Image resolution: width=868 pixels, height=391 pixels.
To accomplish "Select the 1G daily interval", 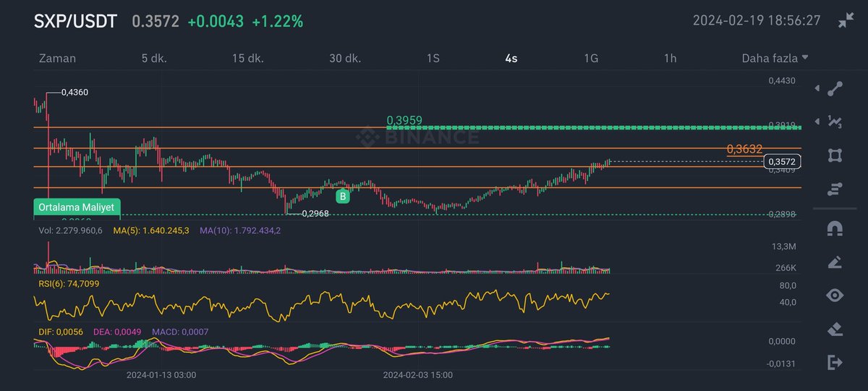I will tap(591, 58).
